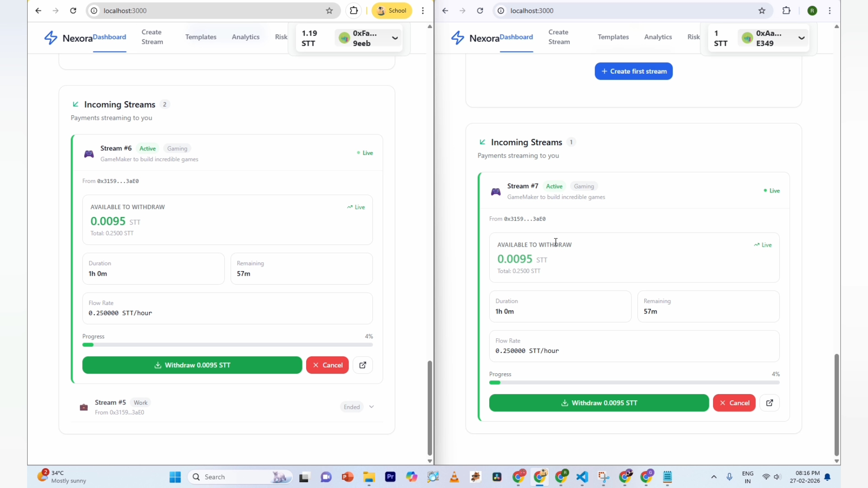Cancel Stream #7 with red button
Viewport: 868px width, 488px height.
tap(734, 403)
